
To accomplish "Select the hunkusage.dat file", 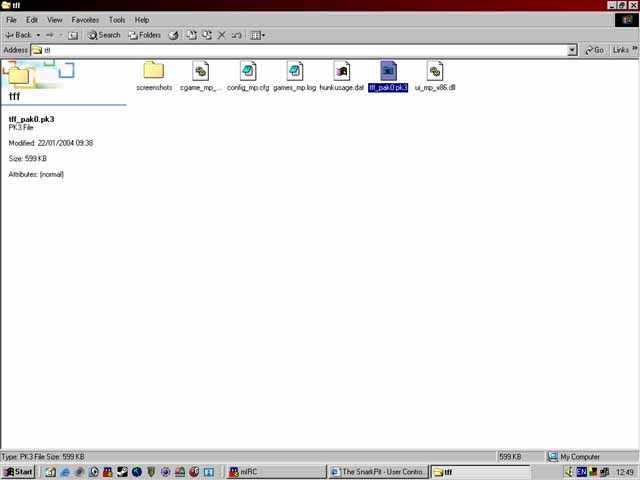I will 342,71.
